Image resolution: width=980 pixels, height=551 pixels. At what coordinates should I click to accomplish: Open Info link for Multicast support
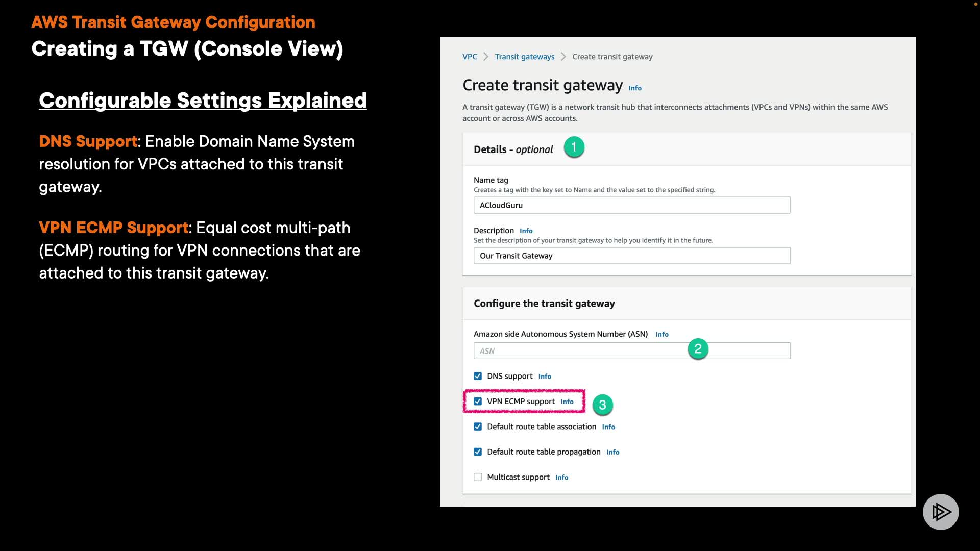pyautogui.click(x=561, y=478)
